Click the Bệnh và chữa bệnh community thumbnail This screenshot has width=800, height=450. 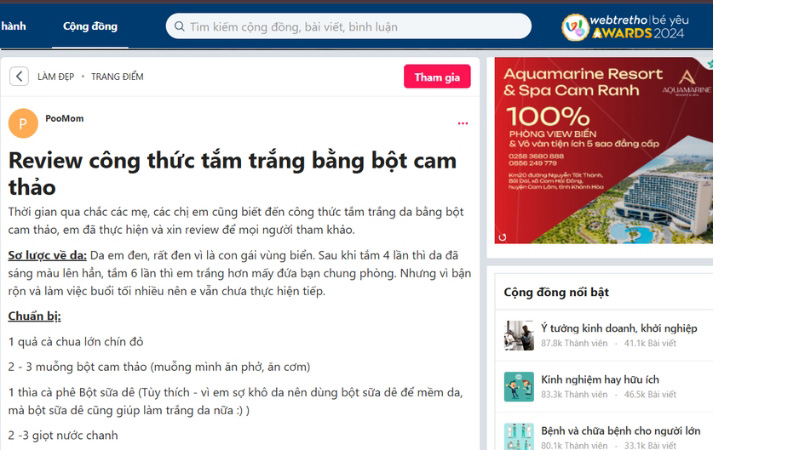click(x=519, y=437)
